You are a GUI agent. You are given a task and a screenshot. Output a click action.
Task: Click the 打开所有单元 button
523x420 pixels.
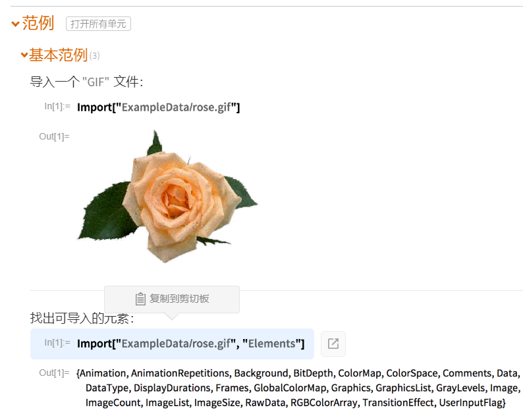[x=98, y=24]
